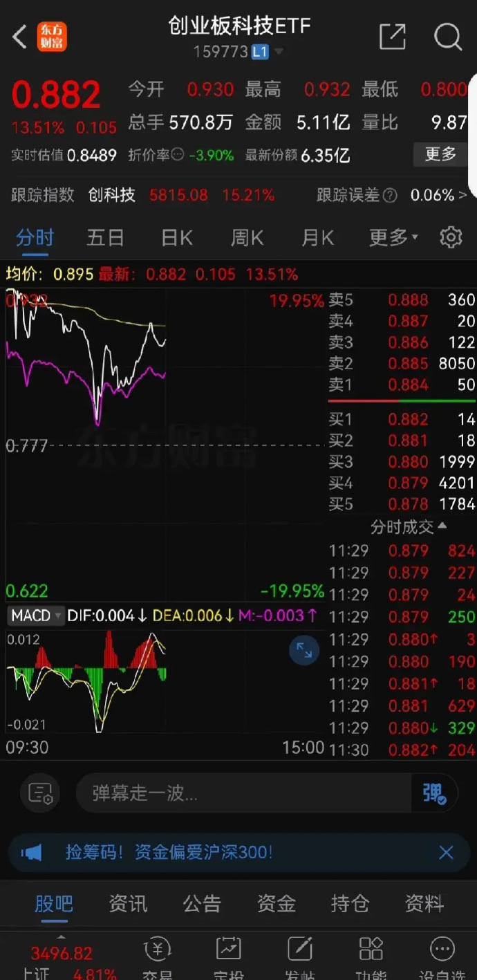This screenshot has width=477, height=980.
Task: Open the 资料 tab
Action: tap(424, 903)
